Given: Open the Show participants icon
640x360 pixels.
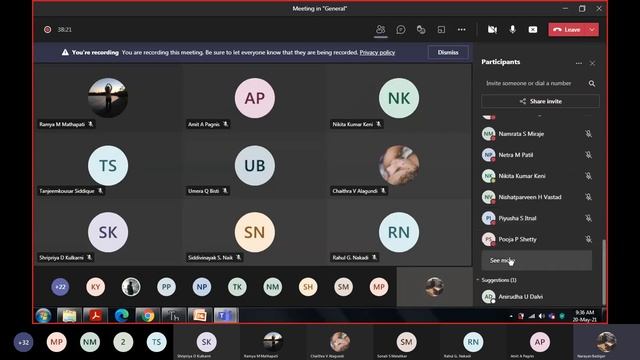Looking at the screenshot, I should [380, 29].
